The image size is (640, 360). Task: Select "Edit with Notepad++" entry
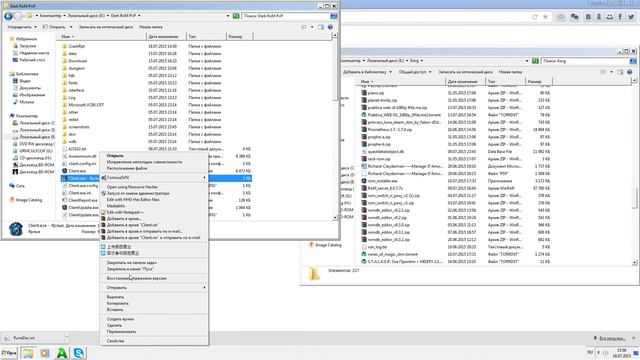[125, 212]
